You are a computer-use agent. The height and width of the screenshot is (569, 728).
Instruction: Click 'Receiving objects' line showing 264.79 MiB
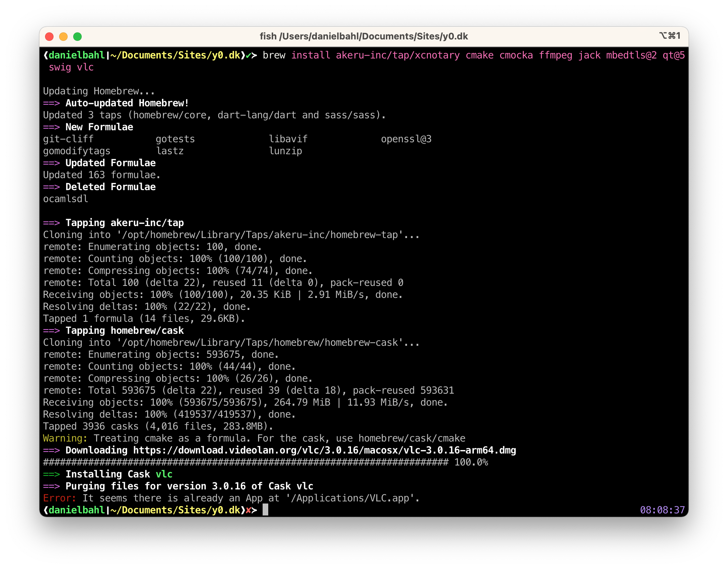(x=245, y=402)
